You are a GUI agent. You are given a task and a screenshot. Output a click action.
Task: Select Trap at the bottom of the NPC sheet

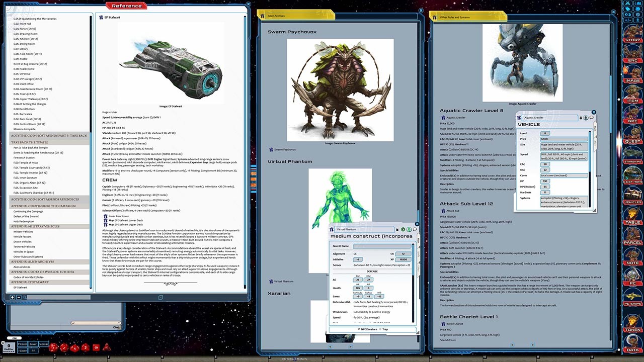[384, 329]
